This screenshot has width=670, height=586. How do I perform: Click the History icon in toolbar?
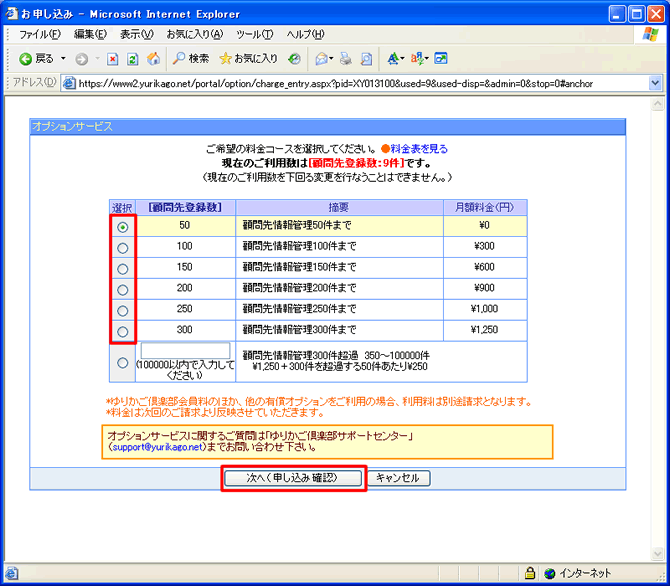(x=294, y=58)
